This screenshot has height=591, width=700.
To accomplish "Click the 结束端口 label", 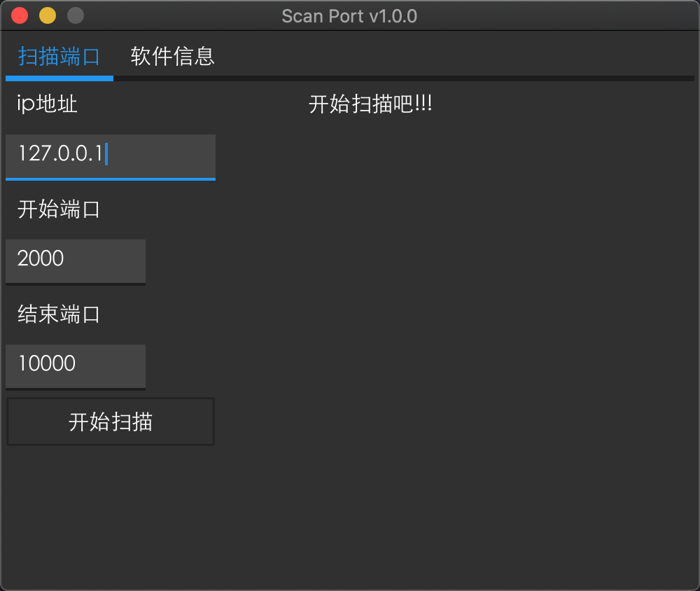I will [x=59, y=314].
